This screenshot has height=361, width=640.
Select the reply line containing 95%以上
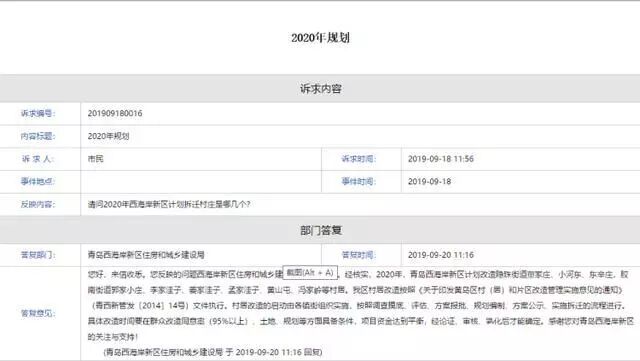pyautogui.click(x=361, y=321)
